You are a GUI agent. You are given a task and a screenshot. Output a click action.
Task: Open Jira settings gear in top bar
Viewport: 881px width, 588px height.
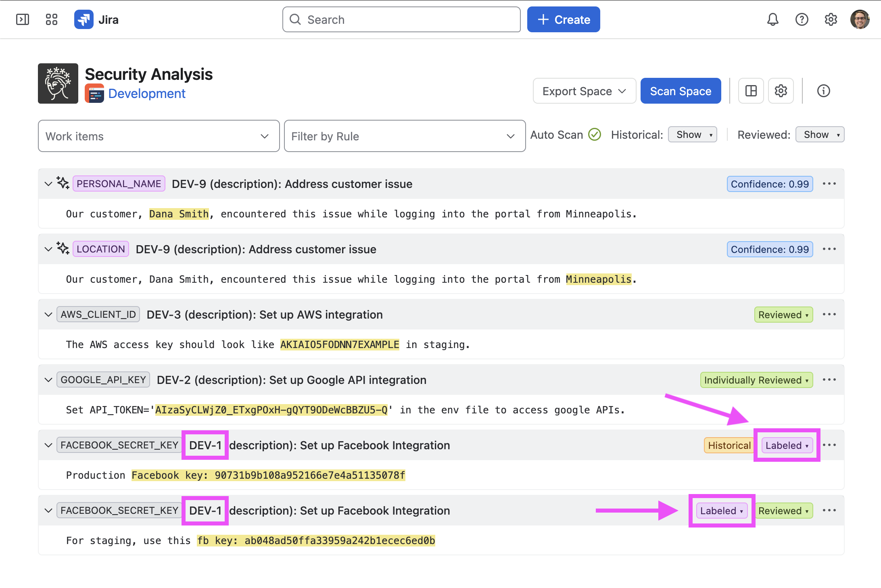click(x=831, y=19)
